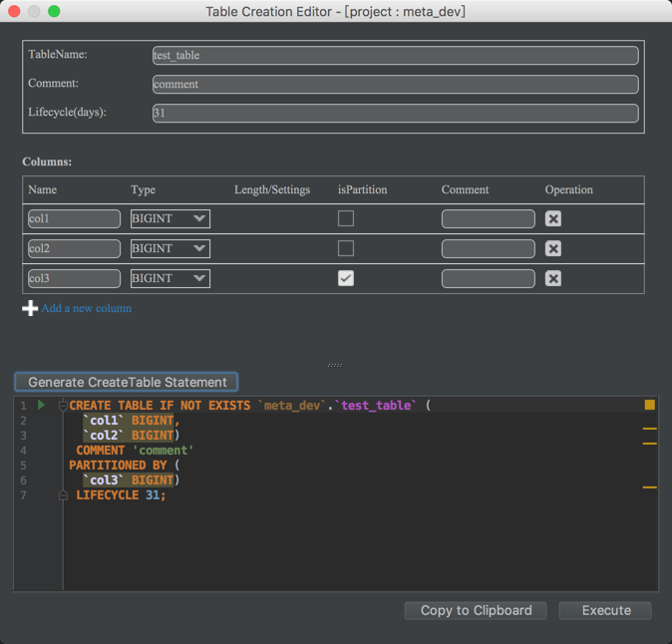Click Copy to Clipboard

tap(476, 610)
